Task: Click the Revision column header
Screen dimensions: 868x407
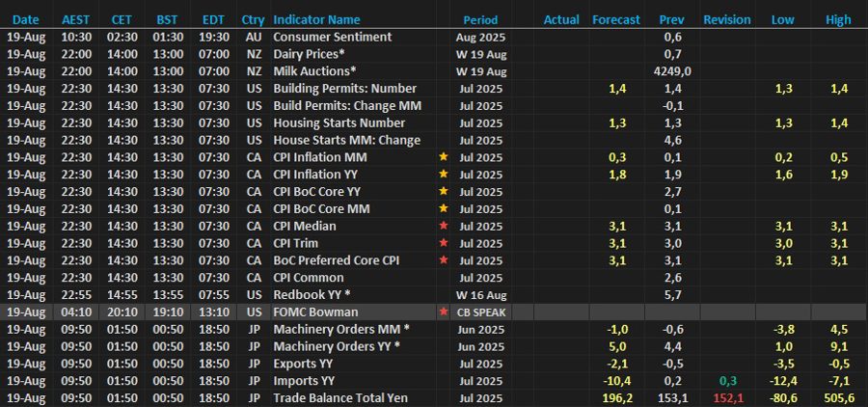Action: click(727, 19)
